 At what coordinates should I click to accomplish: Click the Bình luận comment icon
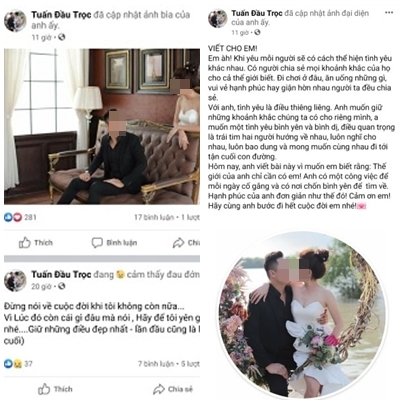(97, 242)
